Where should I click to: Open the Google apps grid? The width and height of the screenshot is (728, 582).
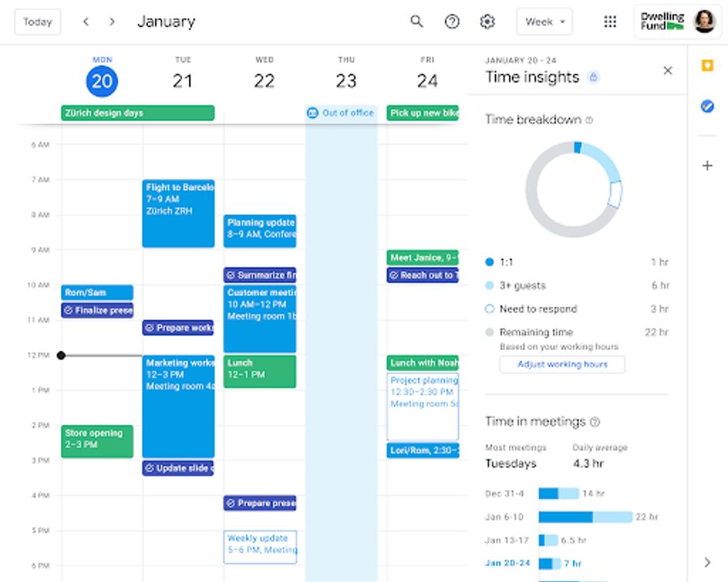click(x=609, y=21)
